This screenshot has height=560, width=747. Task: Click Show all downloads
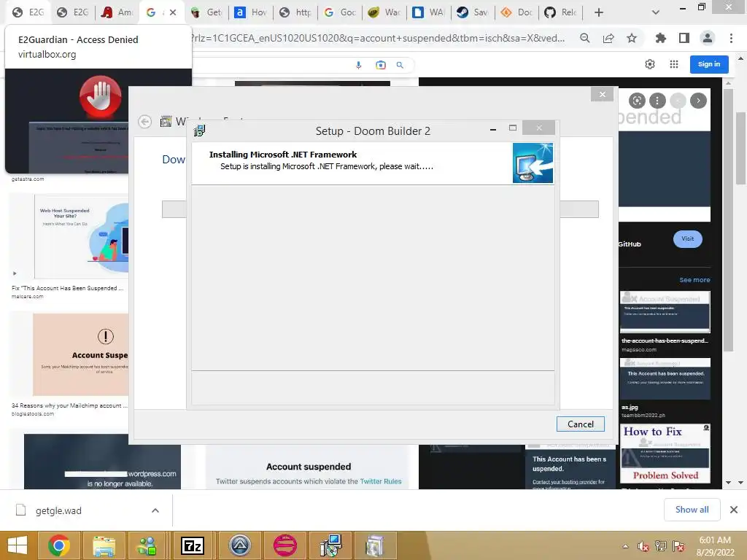pos(692,510)
